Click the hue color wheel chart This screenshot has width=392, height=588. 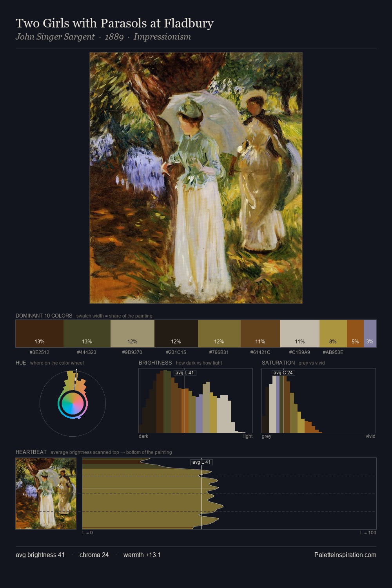[73, 403]
